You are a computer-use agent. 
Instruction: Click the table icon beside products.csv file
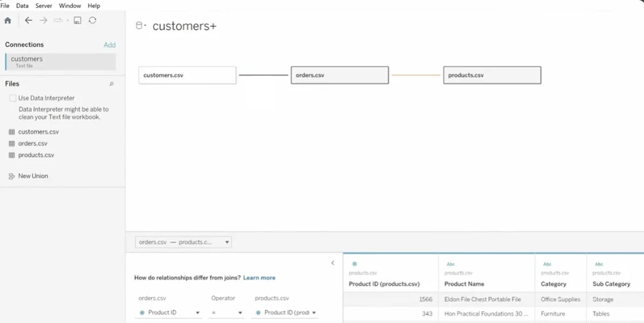pyautogui.click(x=12, y=155)
